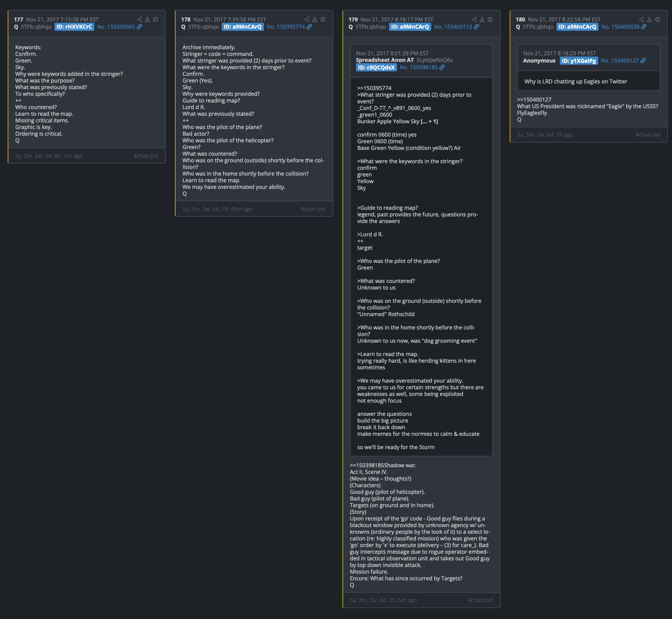Click the timestamp Nov 21, 2017 7:39:58 PM EST
The height and width of the screenshot is (619, 672).
point(230,19)
